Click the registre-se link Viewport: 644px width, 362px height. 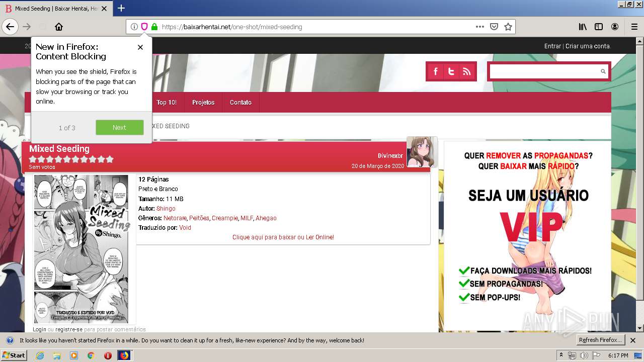tap(69, 329)
